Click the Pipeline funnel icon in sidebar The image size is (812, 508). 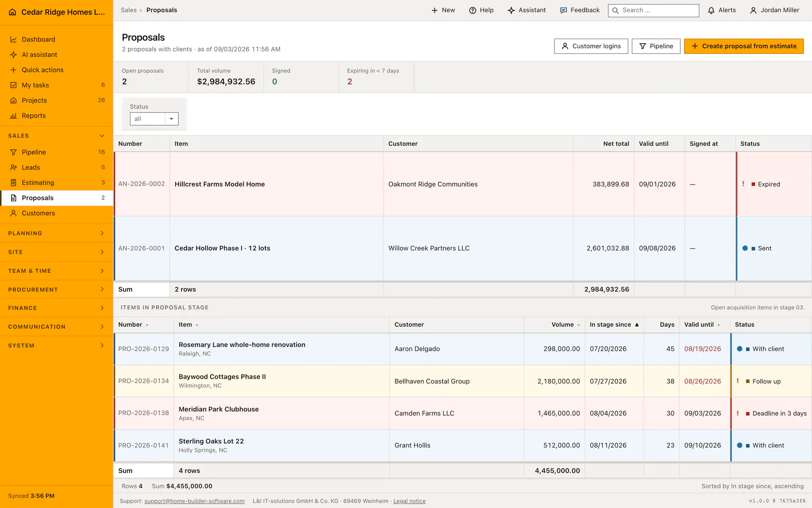coord(14,152)
